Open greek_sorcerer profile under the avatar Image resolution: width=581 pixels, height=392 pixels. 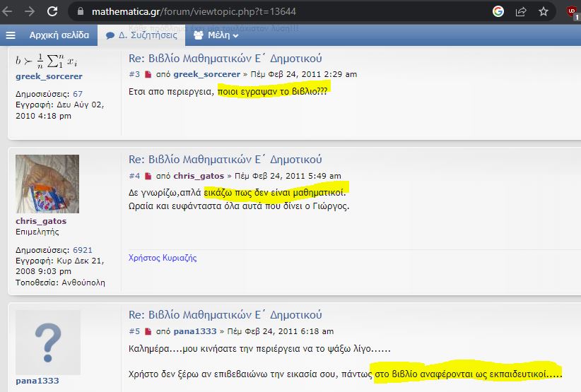(x=49, y=76)
